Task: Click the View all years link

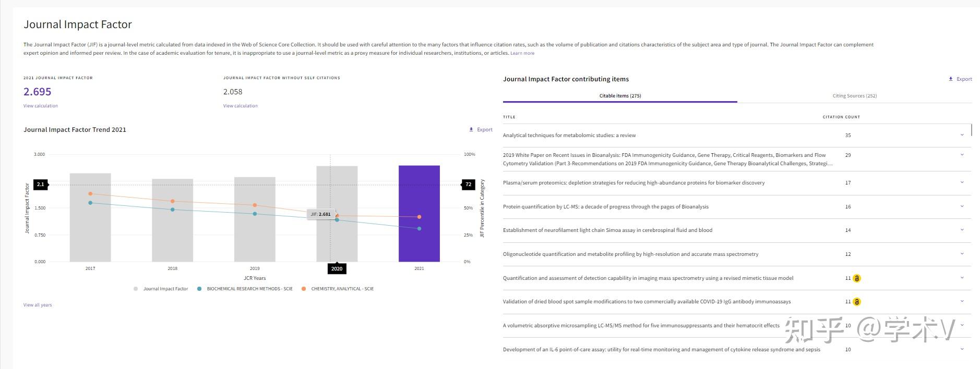Action: (38, 305)
